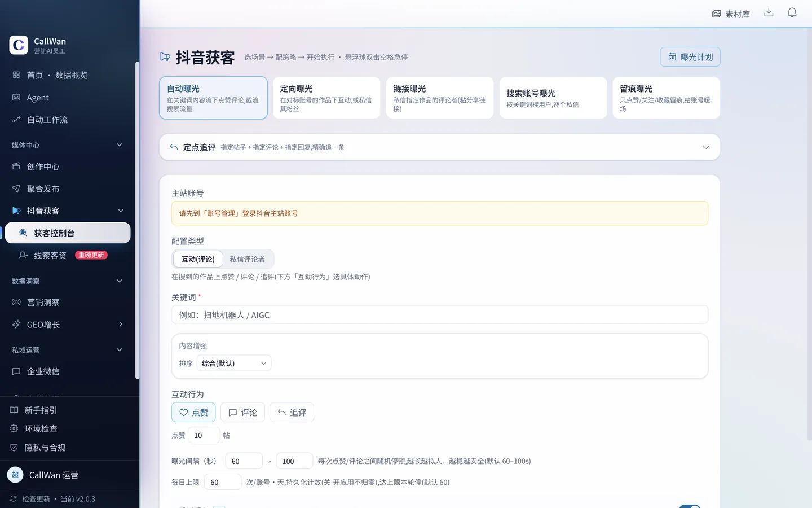The image size is (812, 508).
Task: Click the speech-bubble icon on 评论
Action: (232, 413)
